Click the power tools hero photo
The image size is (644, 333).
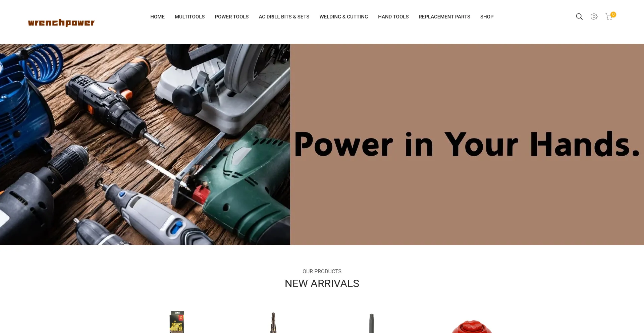click(x=145, y=144)
